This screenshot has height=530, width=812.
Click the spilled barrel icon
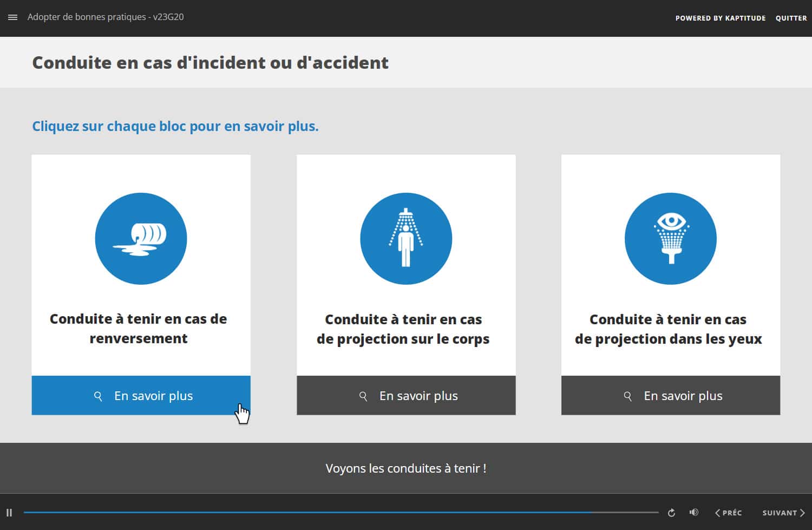pos(141,239)
